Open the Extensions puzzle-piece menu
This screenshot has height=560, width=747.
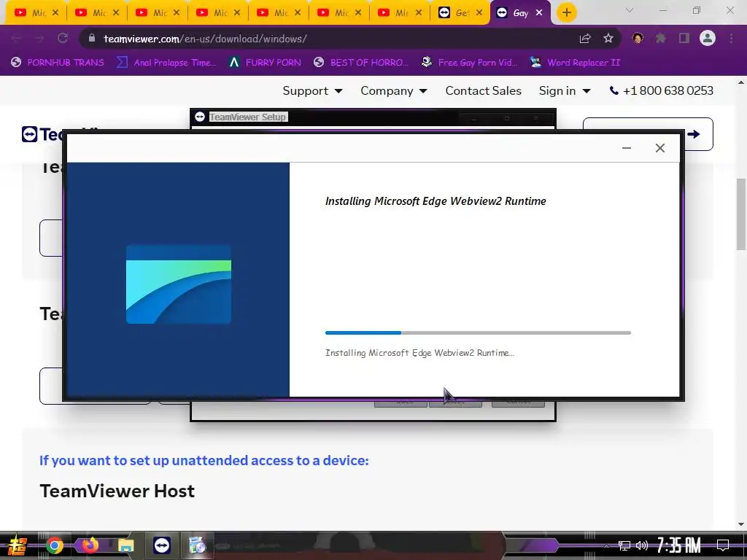pyautogui.click(x=661, y=38)
